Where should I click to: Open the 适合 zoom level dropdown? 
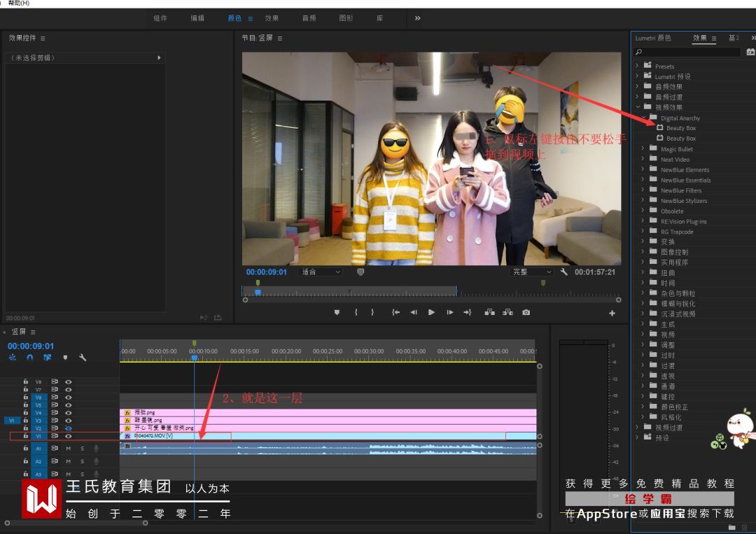tap(321, 272)
